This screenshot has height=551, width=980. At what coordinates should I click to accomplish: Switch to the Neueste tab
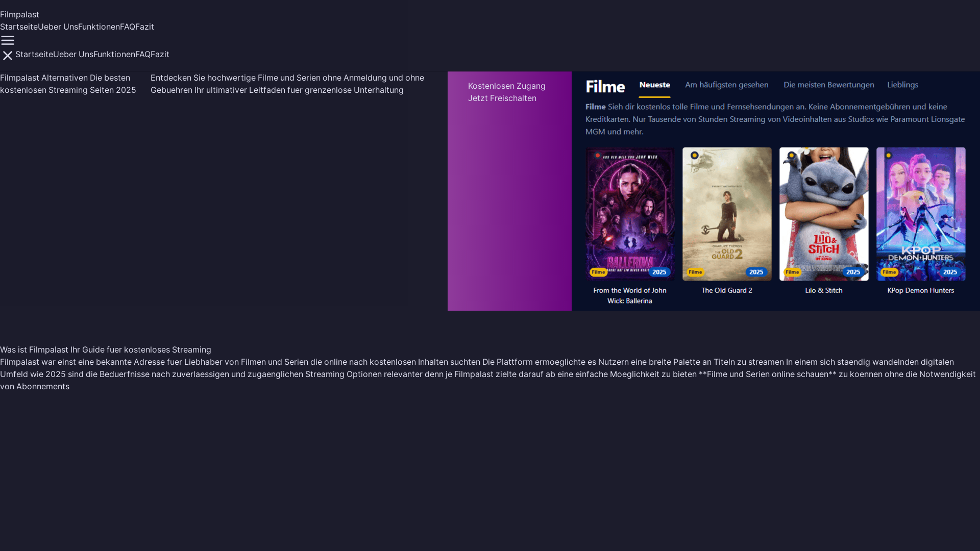(x=654, y=85)
